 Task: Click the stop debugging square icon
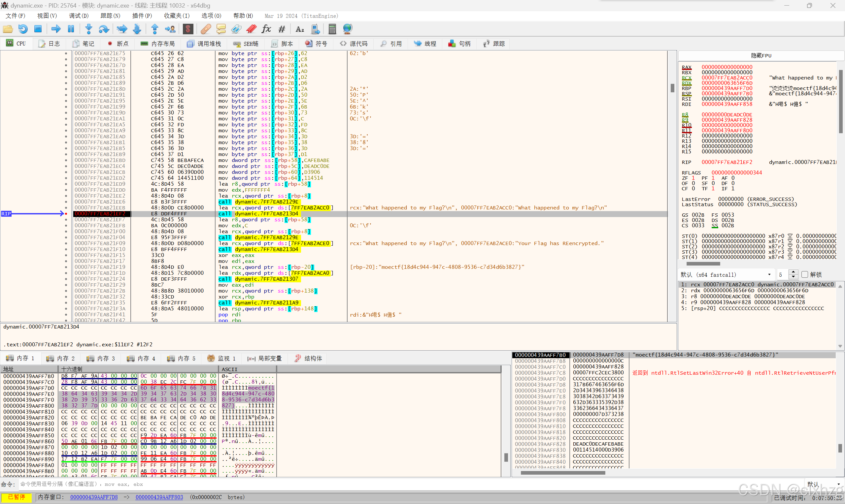coord(38,29)
